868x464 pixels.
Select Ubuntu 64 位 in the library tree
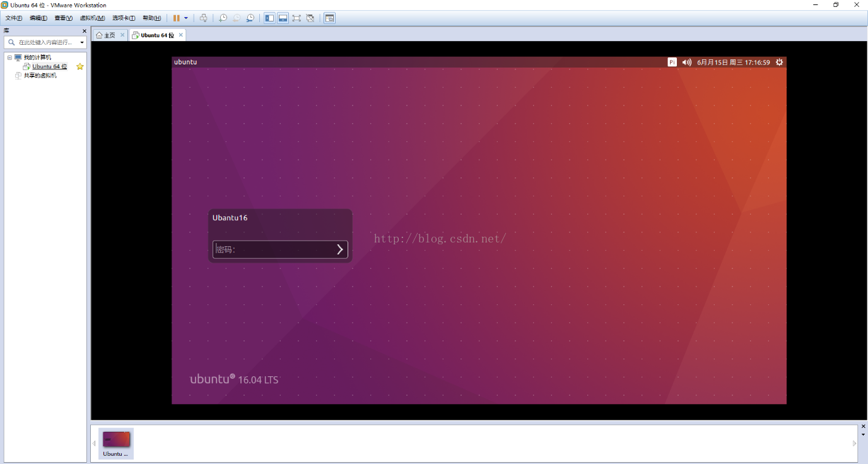[50, 66]
